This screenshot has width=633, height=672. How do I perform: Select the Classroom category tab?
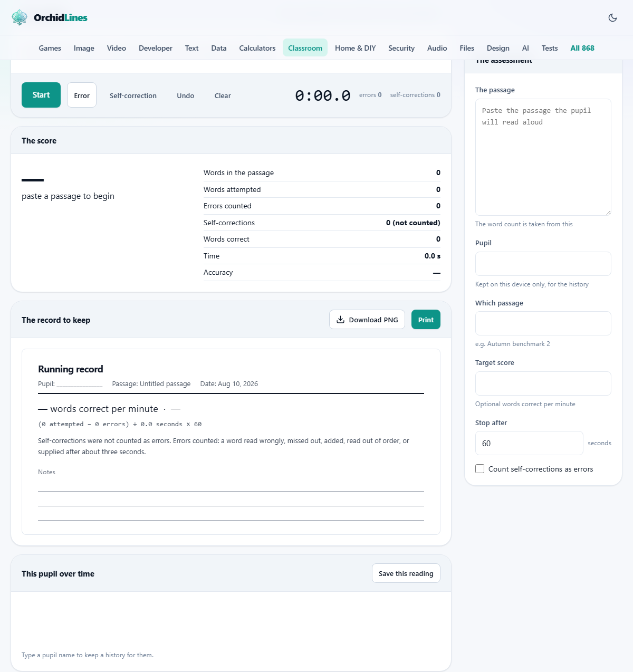point(305,48)
